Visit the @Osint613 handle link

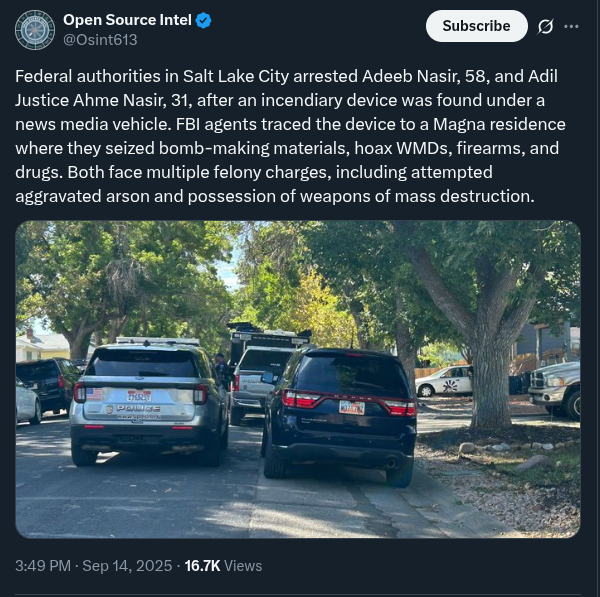point(100,40)
